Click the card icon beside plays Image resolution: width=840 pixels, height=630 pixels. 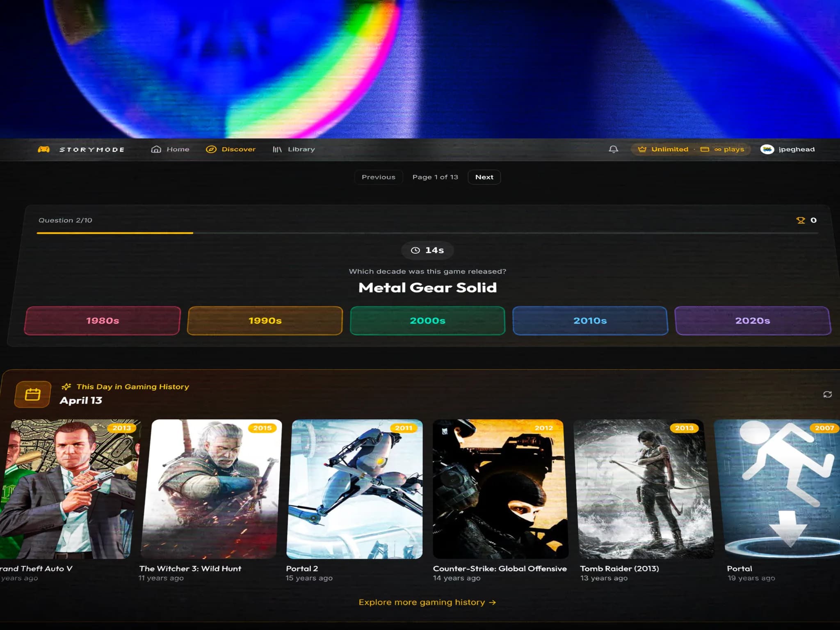(705, 149)
